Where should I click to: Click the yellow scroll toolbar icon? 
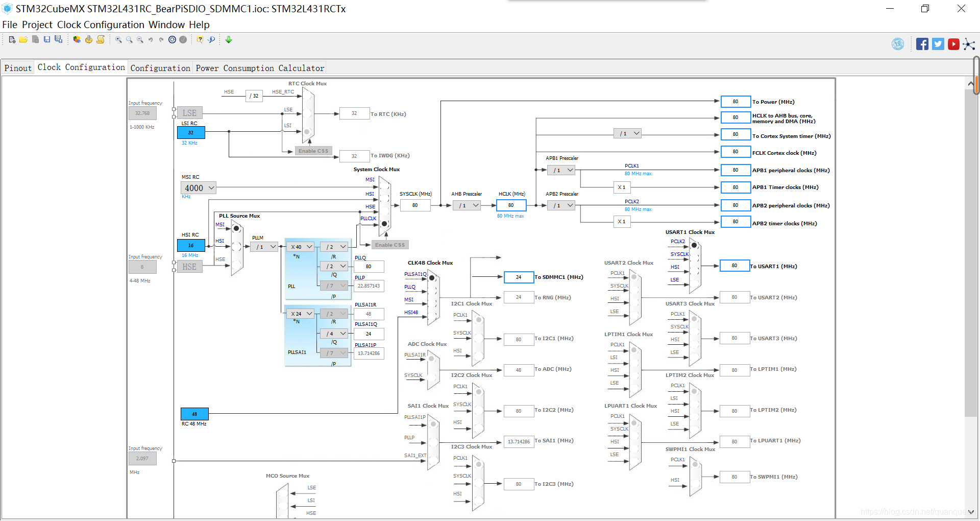pyautogui.click(x=101, y=39)
